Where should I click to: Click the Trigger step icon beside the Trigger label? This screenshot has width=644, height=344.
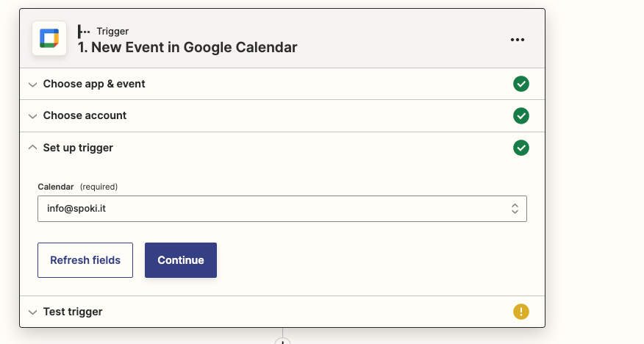85,32
